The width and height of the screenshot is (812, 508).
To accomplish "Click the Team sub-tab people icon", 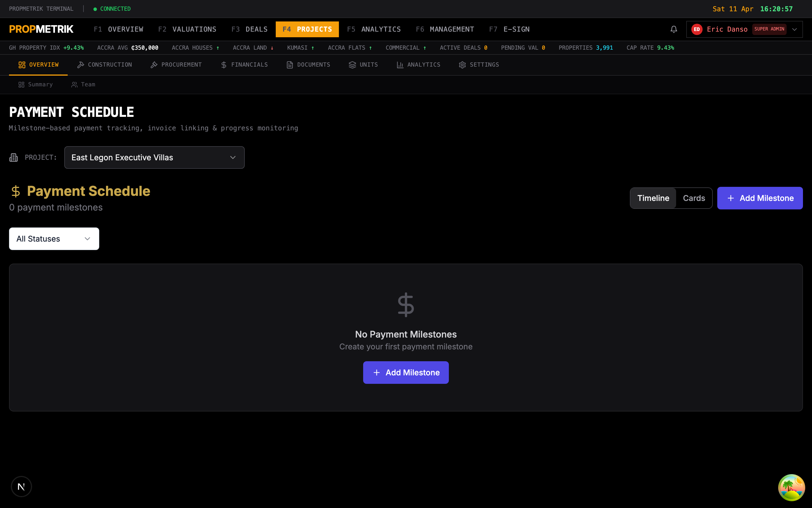I will click(74, 85).
